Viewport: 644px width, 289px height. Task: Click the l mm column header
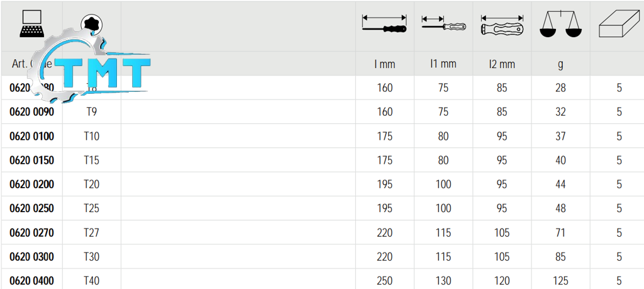(384, 64)
